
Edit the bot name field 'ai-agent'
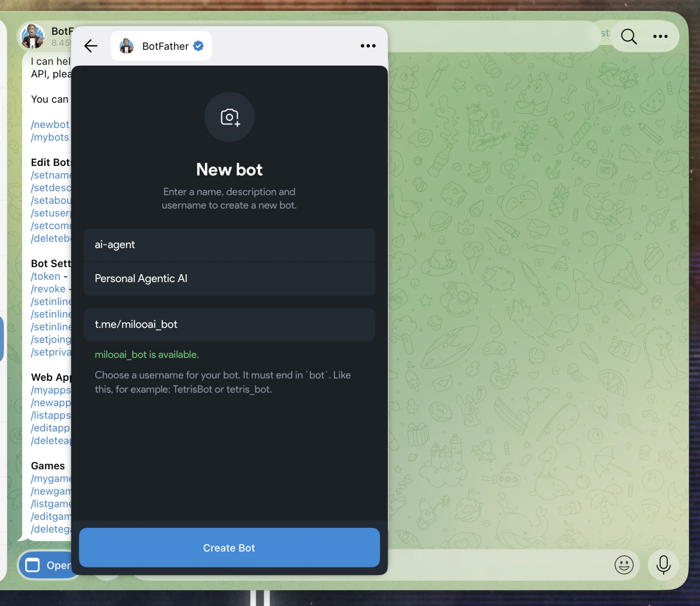(x=229, y=245)
